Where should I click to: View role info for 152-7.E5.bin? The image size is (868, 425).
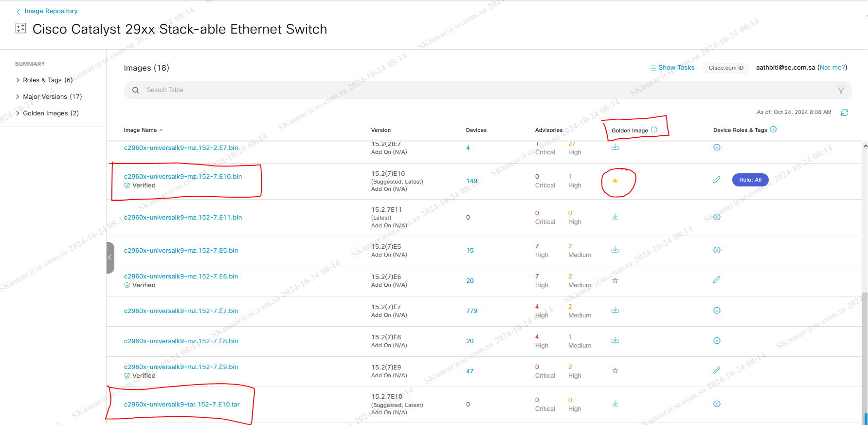(x=717, y=250)
